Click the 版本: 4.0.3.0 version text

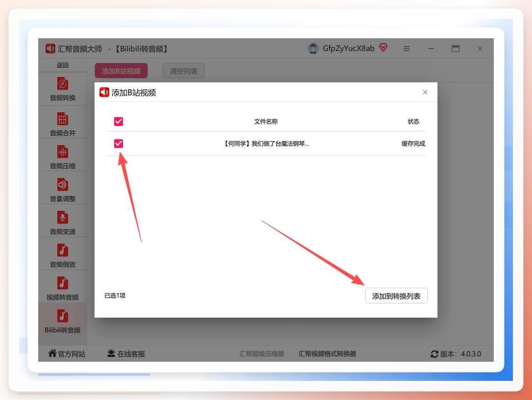point(461,354)
